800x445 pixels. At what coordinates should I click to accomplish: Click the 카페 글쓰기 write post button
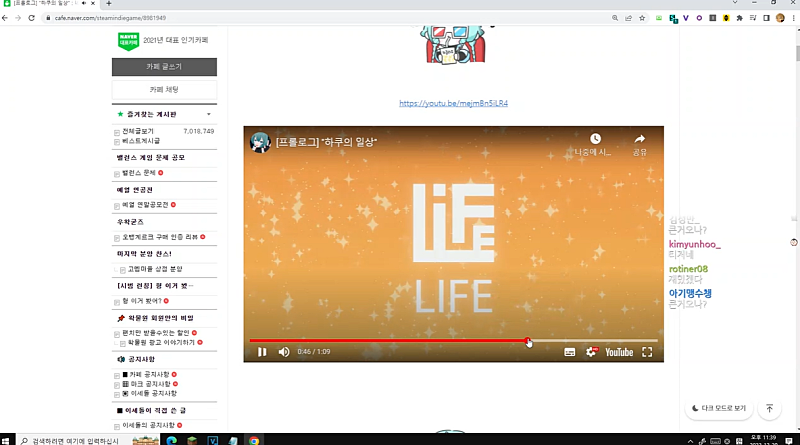[164, 67]
